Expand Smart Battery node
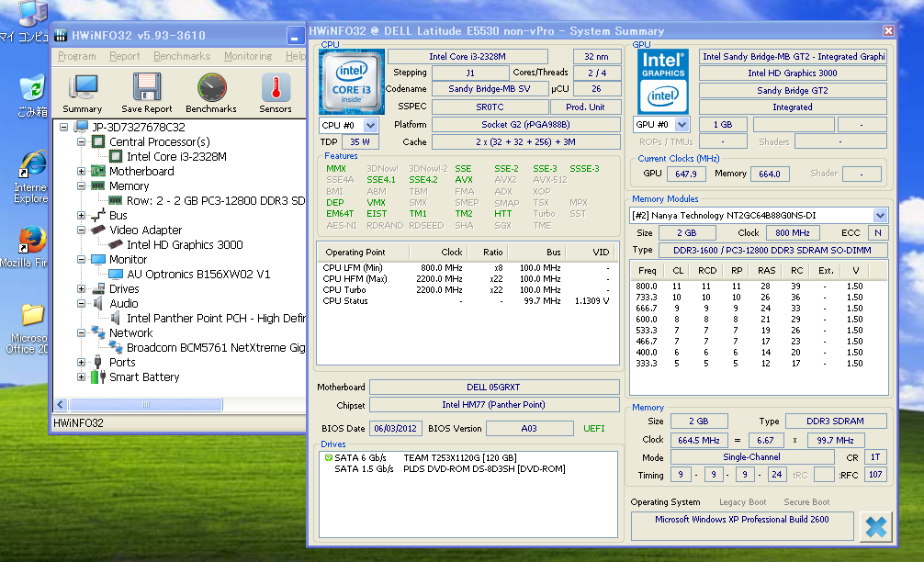This screenshot has width=924, height=562. tap(82, 377)
